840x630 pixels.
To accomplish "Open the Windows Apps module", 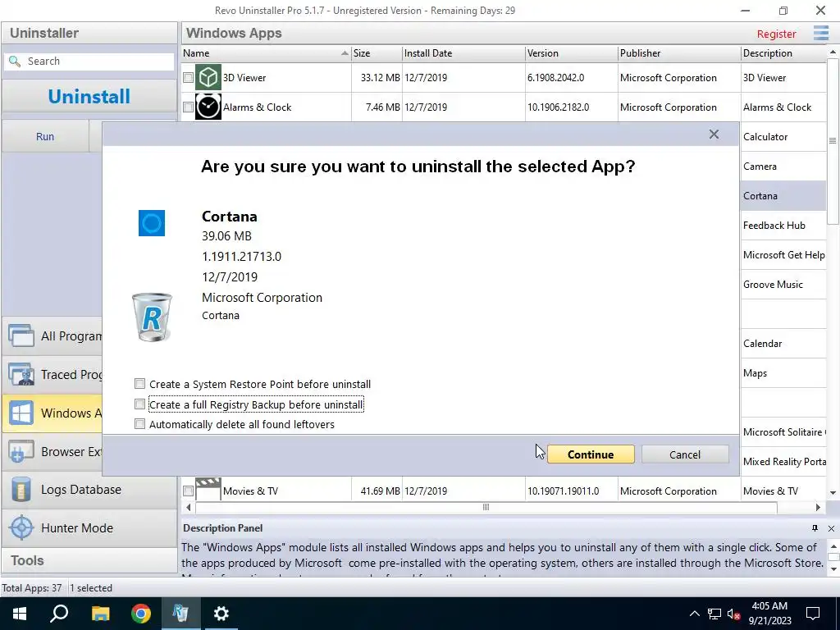I will pyautogui.click(x=52, y=413).
